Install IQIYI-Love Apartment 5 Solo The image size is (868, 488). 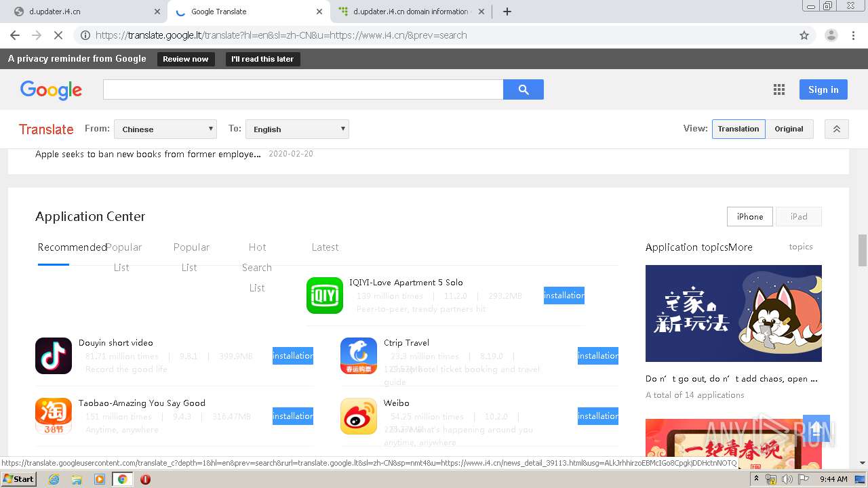tap(564, 296)
